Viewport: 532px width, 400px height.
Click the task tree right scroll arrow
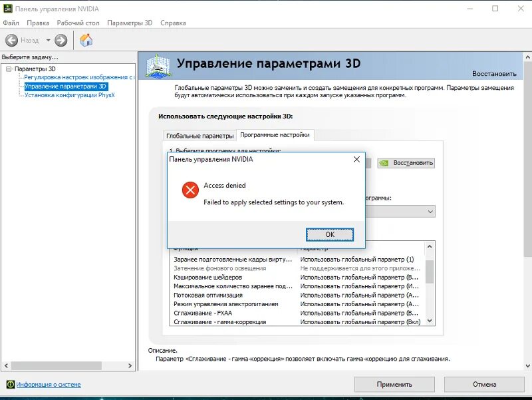click(130, 365)
